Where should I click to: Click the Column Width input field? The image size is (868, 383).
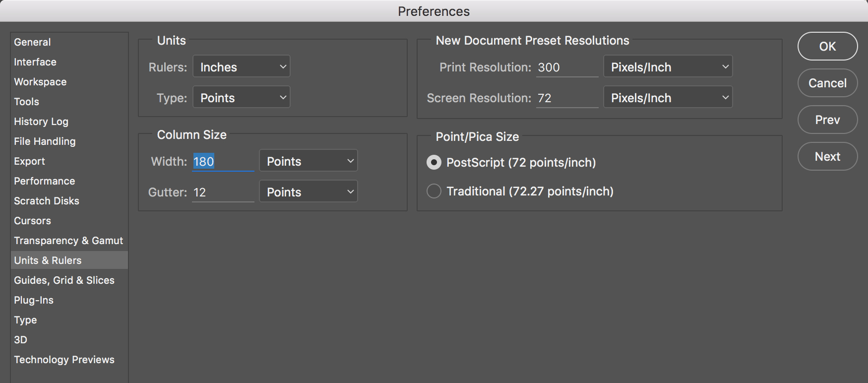pos(223,161)
